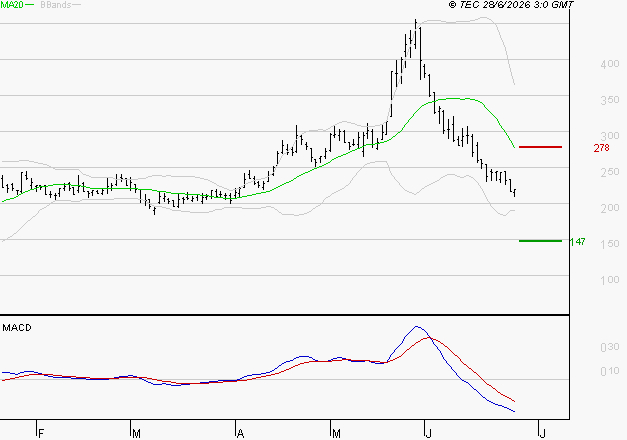The width and height of the screenshot is (627, 440).
Task: Click the 030 MACD axis label
Action: point(610,347)
